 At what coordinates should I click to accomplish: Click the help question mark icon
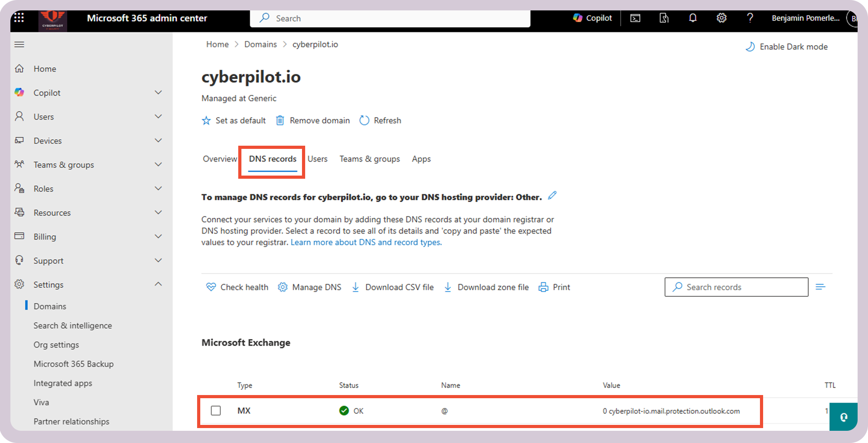(x=750, y=18)
